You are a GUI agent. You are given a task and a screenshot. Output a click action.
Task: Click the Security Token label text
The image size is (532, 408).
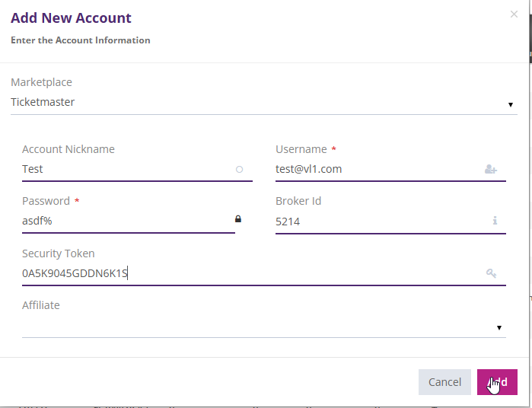(x=59, y=253)
